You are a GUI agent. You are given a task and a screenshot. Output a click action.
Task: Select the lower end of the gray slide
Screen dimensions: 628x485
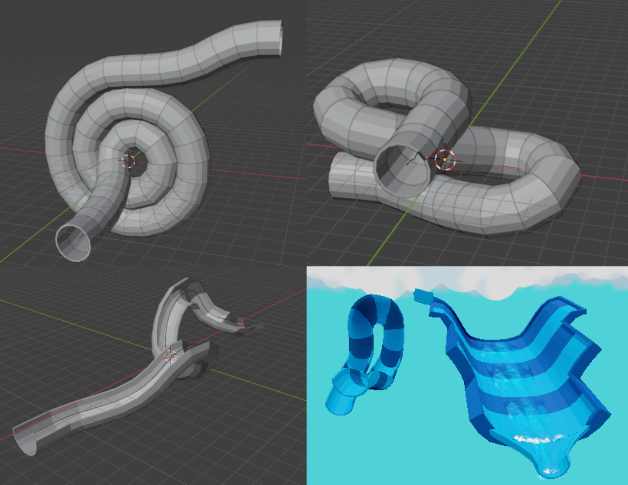(30, 438)
